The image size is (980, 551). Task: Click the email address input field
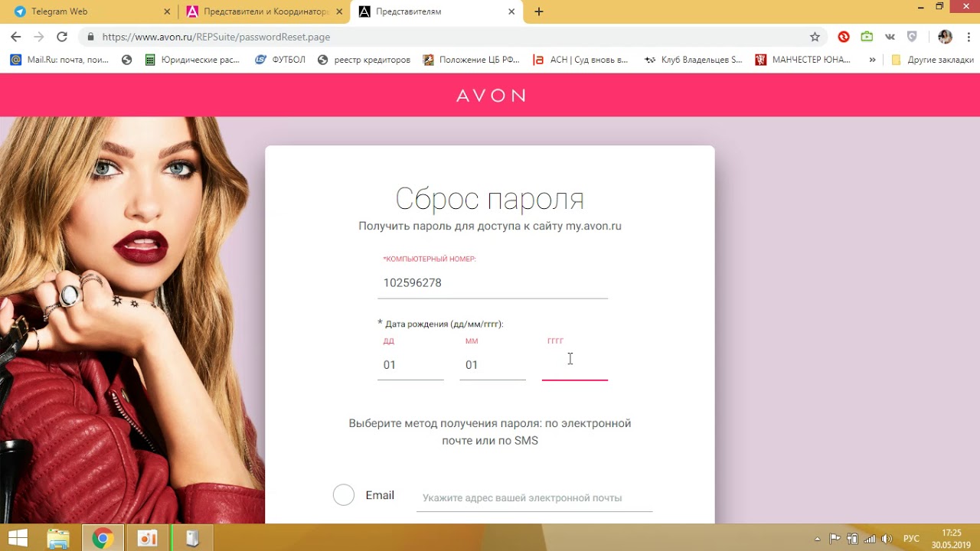(x=534, y=497)
